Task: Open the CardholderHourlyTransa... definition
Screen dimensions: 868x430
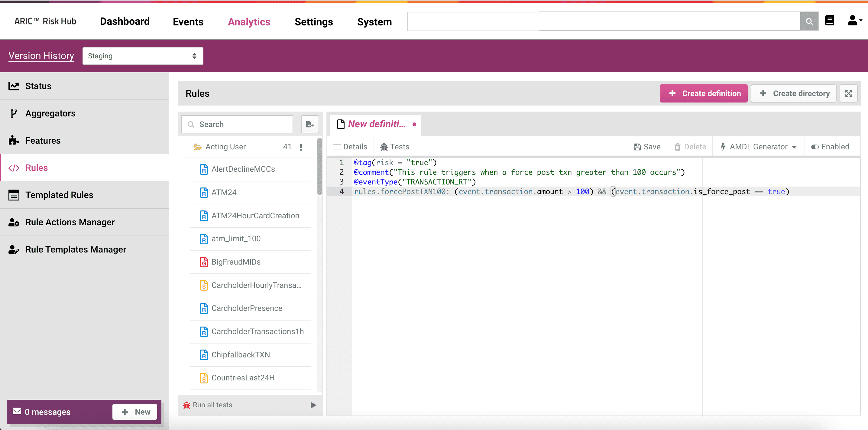Action: click(251, 285)
